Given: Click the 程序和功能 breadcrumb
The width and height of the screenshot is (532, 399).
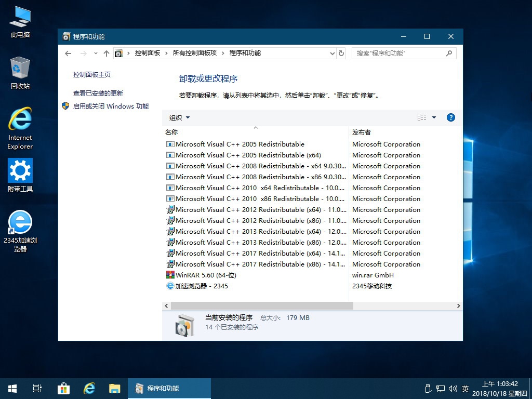Looking at the screenshot, I should click(x=245, y=53).
